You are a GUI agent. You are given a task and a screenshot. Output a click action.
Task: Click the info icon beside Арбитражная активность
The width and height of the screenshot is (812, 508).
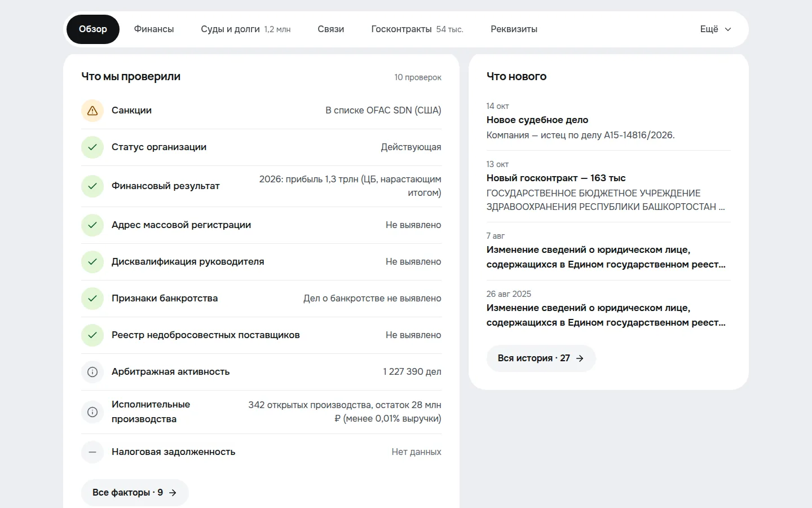[x=92, y=372]
